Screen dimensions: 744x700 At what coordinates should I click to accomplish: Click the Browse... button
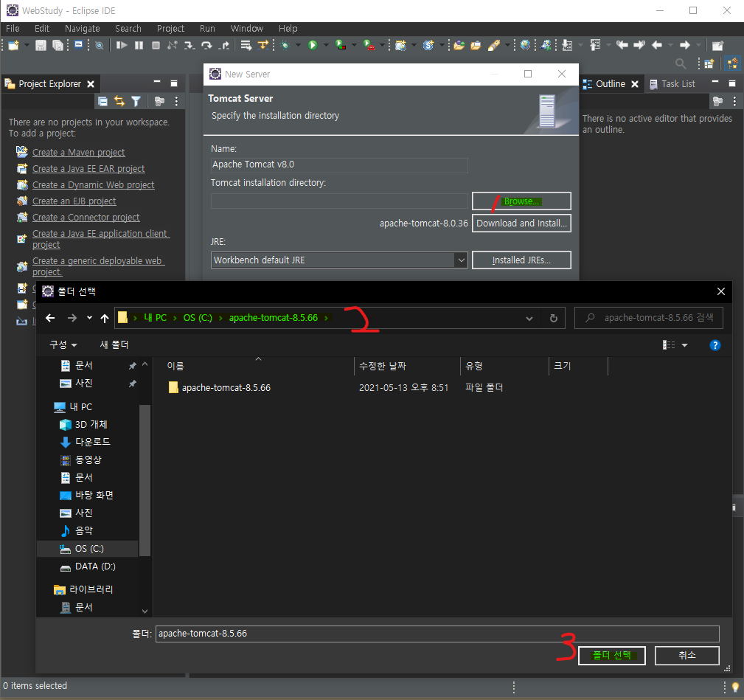(x=521, y=201)
